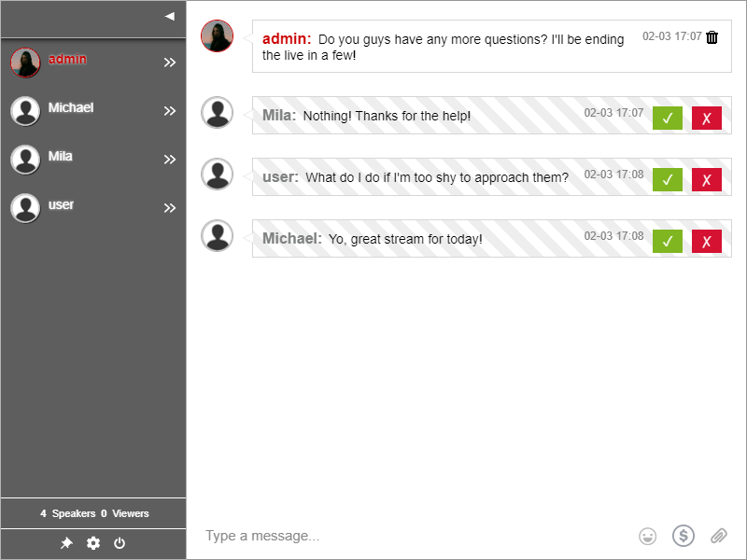Click Michael's avatar beside his message

[x=218, y=235]
